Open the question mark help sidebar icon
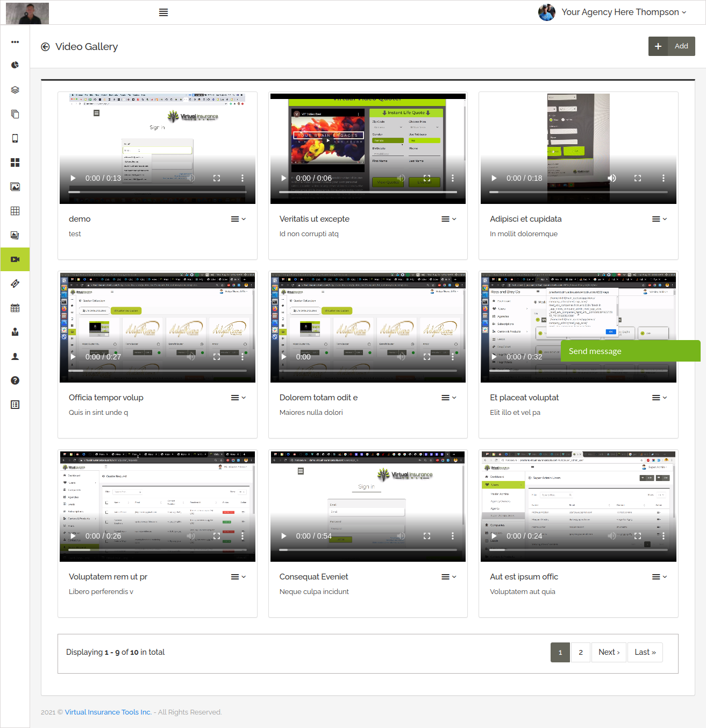This screenshot has width=706, height=728. click(15, 380)
